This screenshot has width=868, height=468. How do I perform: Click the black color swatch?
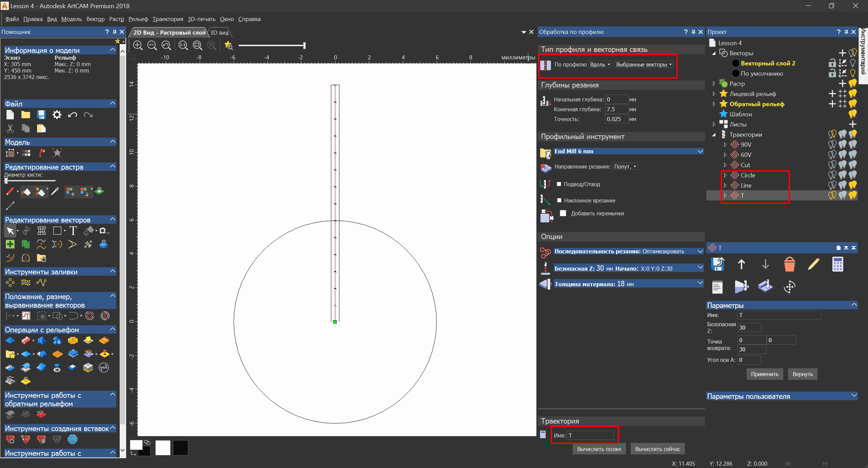[180, 448]
